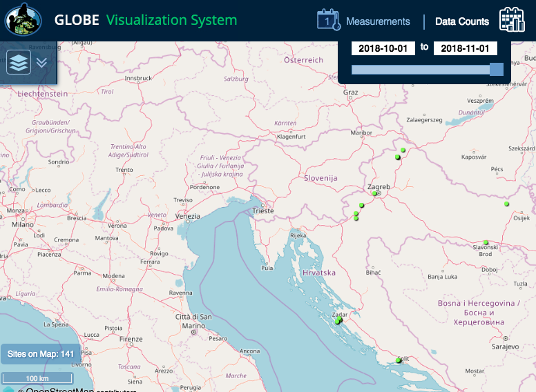Click the Data Counts calendar icon
The image size is (536, 392).
tap(513, 20)
